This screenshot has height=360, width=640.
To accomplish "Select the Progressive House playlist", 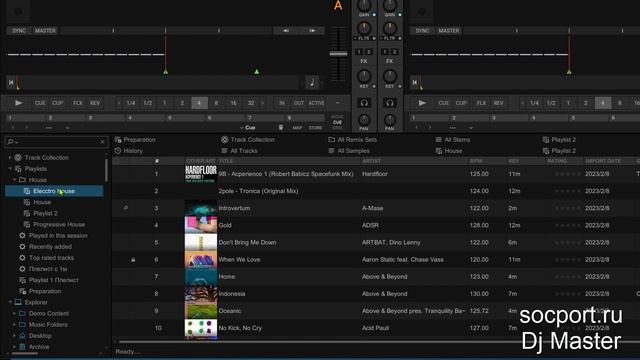I will click(x=59, y=224).
